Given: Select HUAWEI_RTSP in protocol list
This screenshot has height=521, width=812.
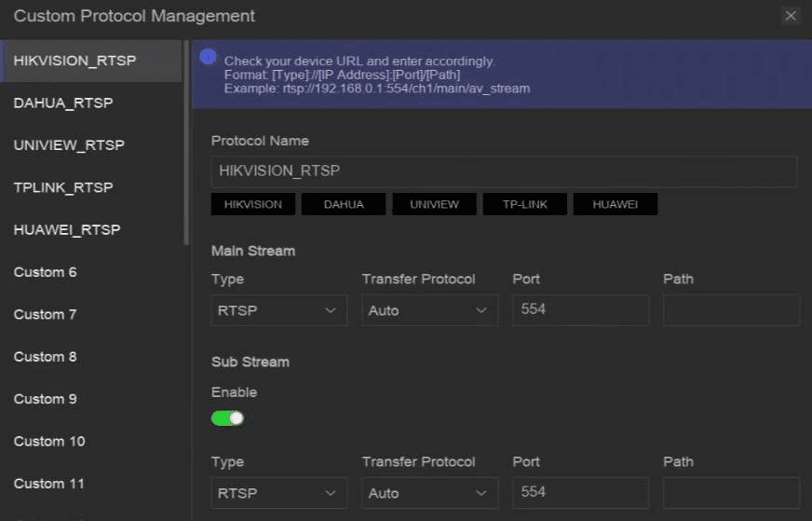Looking at the screenshot, I should [x=91, y=230].
